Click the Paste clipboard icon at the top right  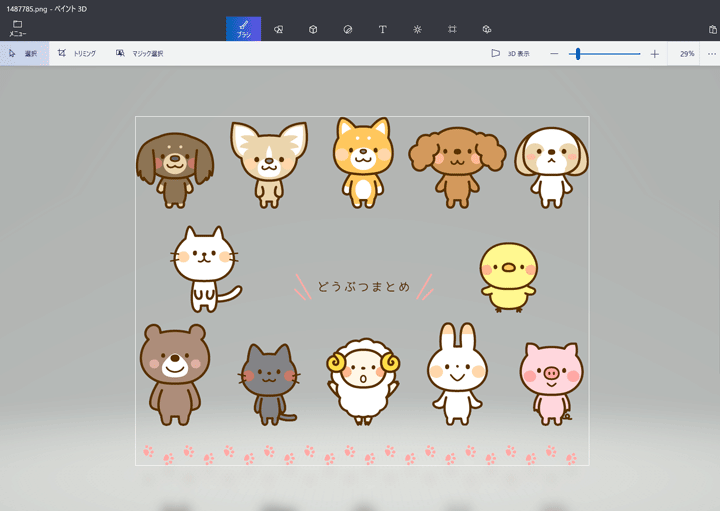click(713, 29)
